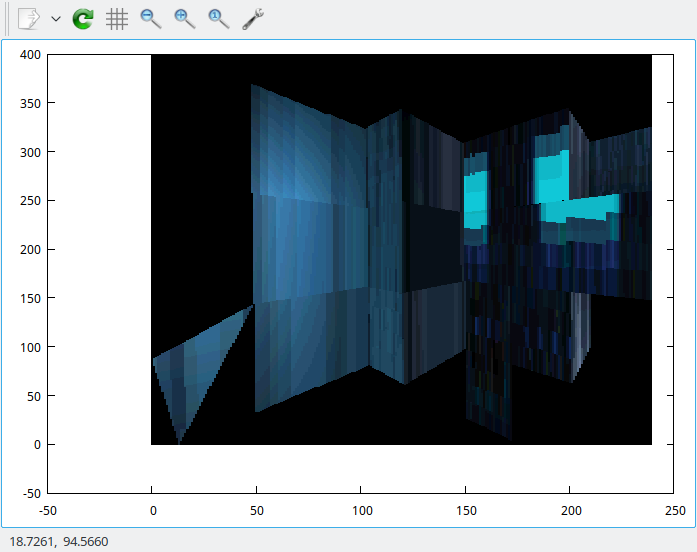Click the coordinates readout 18.7261, 94.5660

(59, 541)
